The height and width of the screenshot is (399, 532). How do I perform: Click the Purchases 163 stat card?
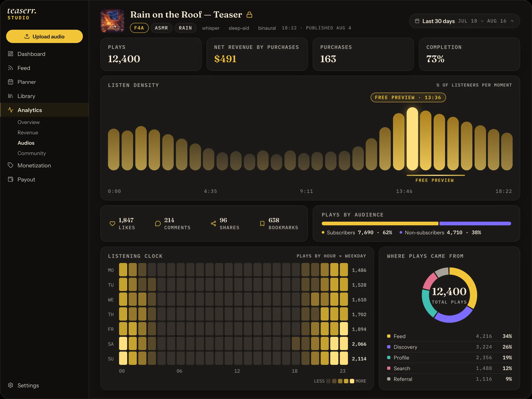click(x=363, y=54)
